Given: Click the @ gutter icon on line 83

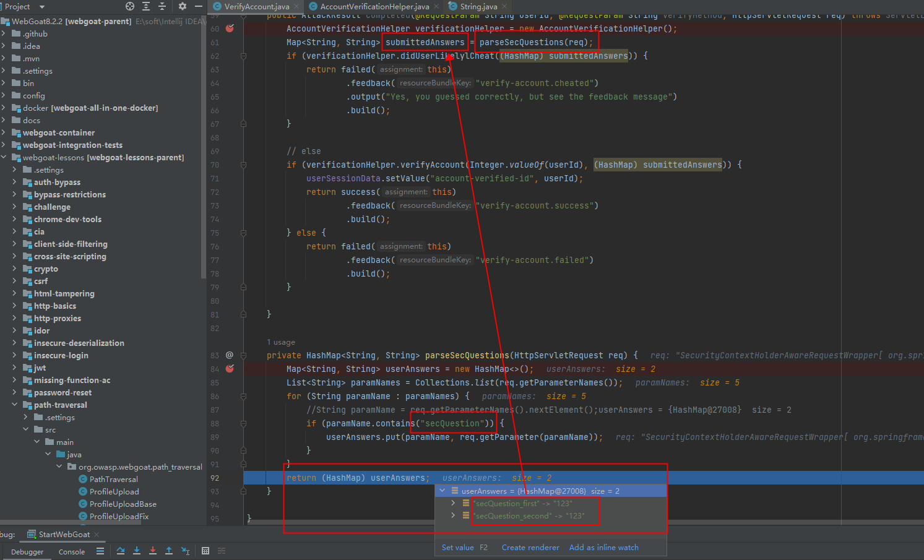Looking at the screenshot, I should pyautogui.click(x=230, y=355).
